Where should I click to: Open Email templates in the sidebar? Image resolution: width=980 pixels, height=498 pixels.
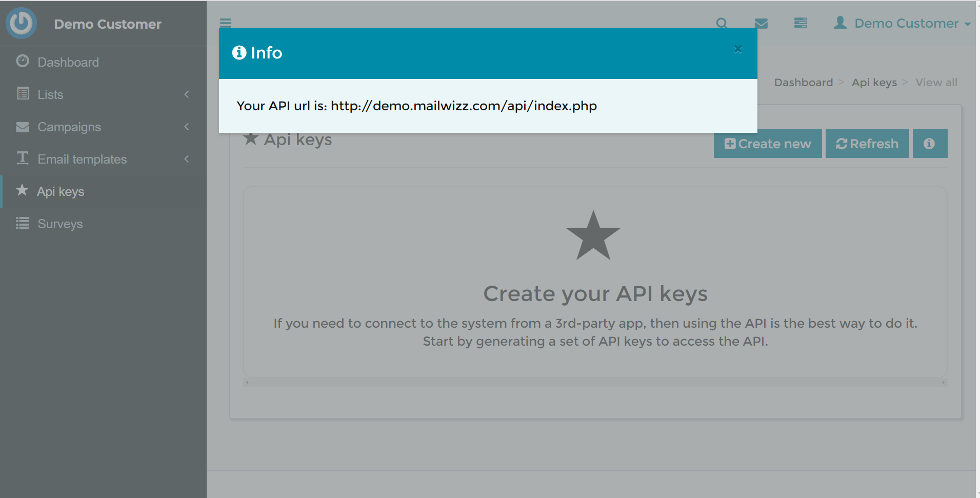(x=103, y=159)
